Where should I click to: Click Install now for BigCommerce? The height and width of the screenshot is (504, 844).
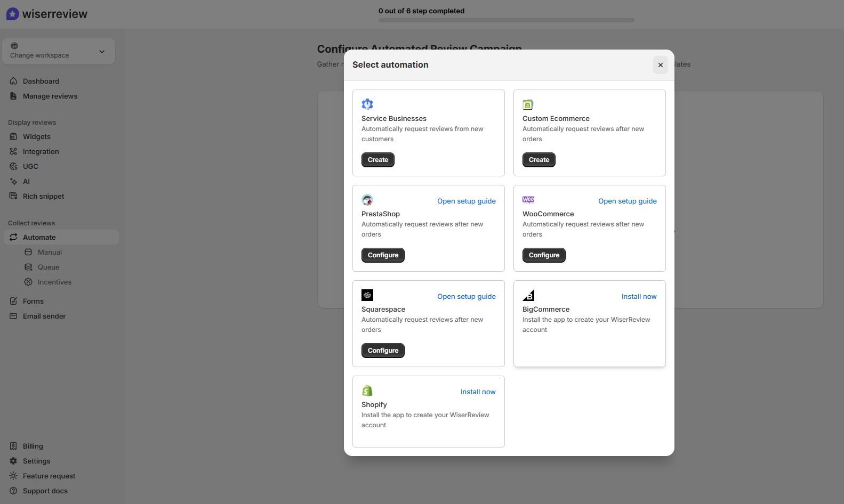pos(639,296)
